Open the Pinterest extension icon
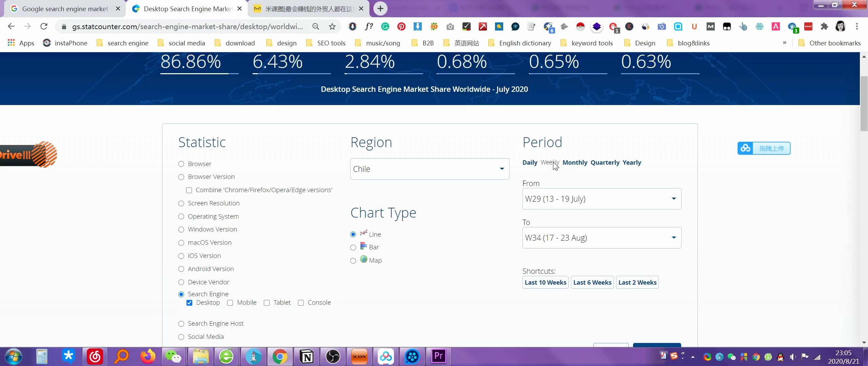Image resolution: width=868 pixels, height=366 pixels. (401, 26)
